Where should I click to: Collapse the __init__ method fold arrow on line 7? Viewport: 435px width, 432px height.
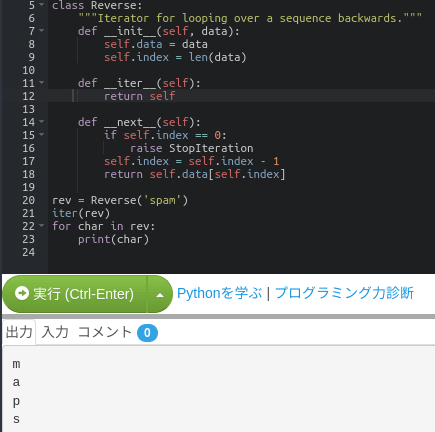click(x=42, y=31)
